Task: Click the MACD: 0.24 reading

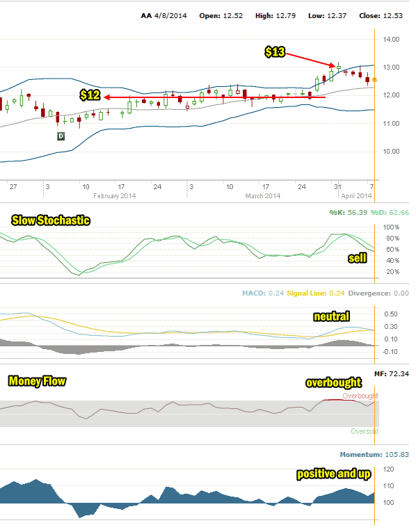Action: click(x=263, y=293)
